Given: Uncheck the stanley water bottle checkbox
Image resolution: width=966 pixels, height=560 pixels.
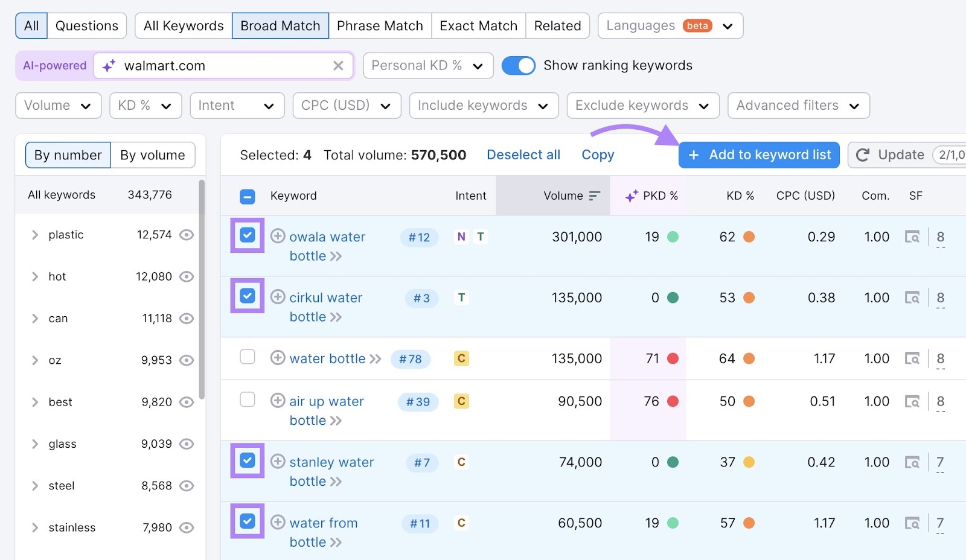Looking at the screenshot, I should coord(247,461).
